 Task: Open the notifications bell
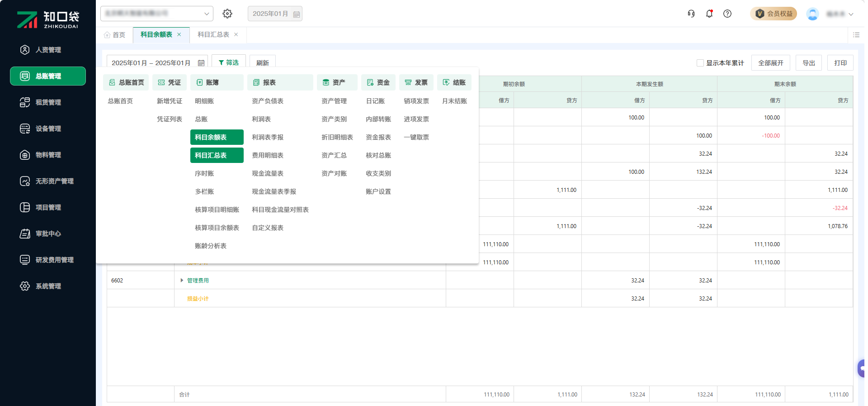(x=709, y=14)
